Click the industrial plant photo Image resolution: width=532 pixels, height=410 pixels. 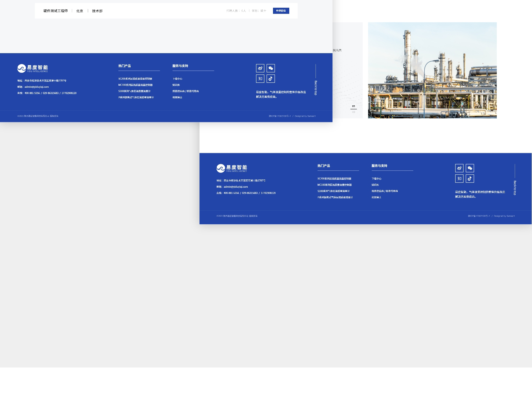(x=432, y=70)
